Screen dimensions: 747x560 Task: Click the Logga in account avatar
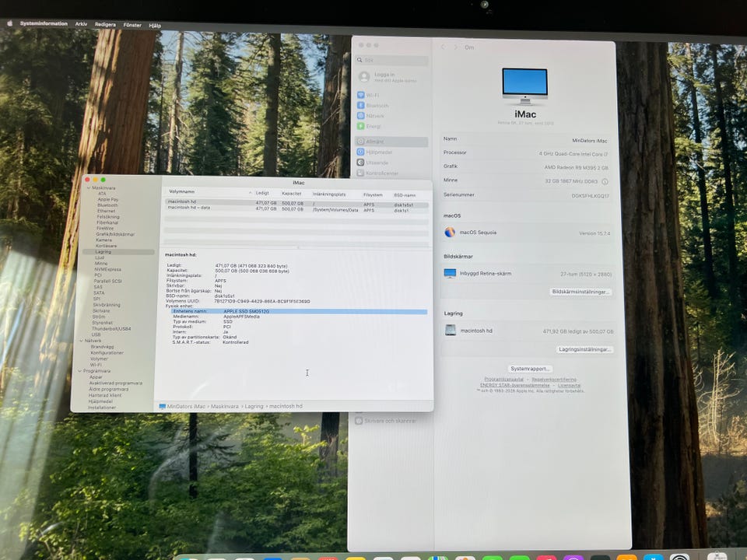click(364, 77)
